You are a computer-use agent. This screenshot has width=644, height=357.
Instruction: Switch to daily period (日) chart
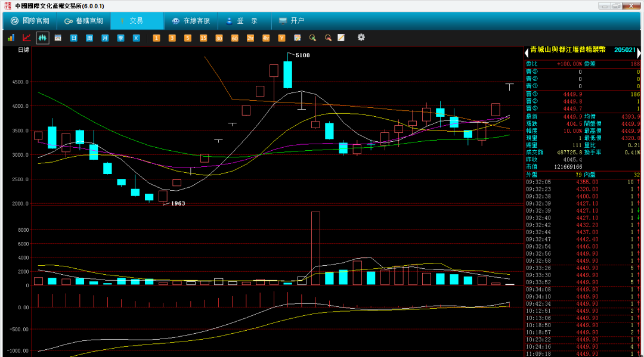73,38
